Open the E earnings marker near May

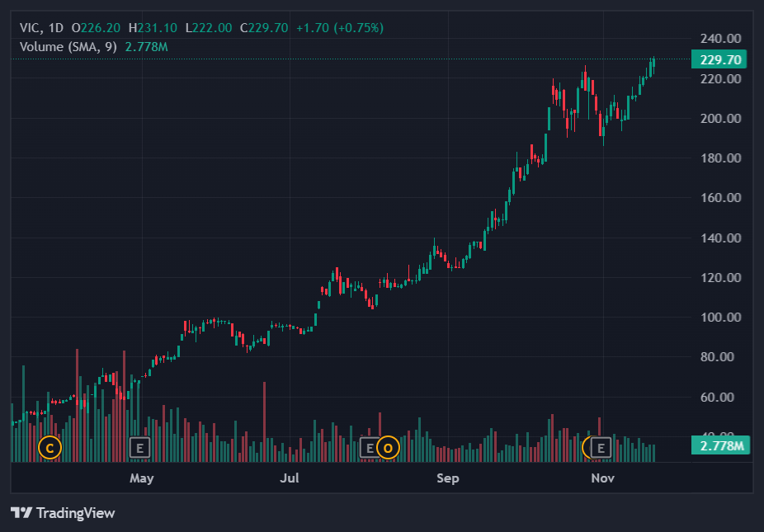[140, 448]
